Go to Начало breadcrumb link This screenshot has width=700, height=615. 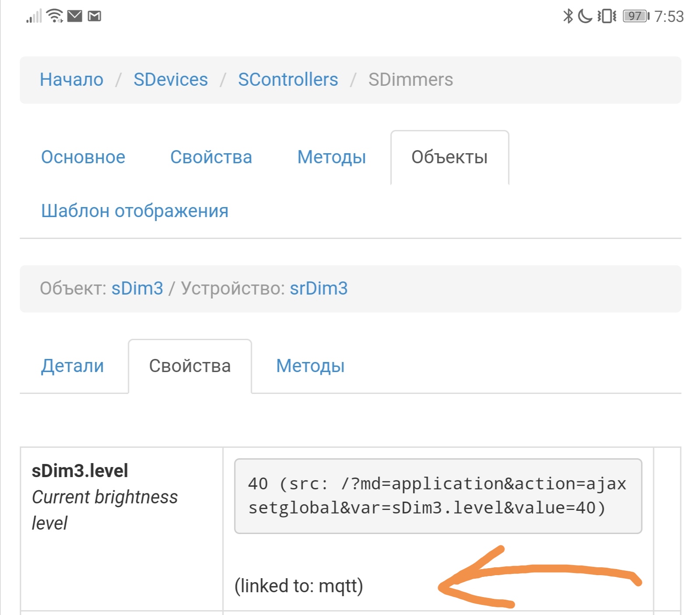click(x=71, y=80)
